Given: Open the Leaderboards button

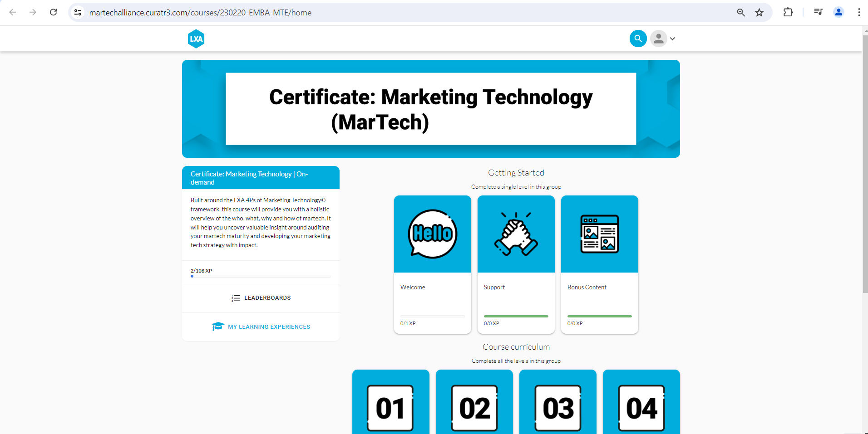Looking at the screenshot, I should click(x=261, y=298).
